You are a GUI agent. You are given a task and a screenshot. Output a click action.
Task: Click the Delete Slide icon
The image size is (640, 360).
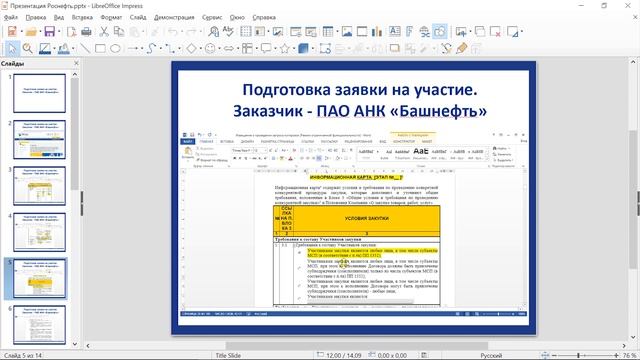point(495,31)
